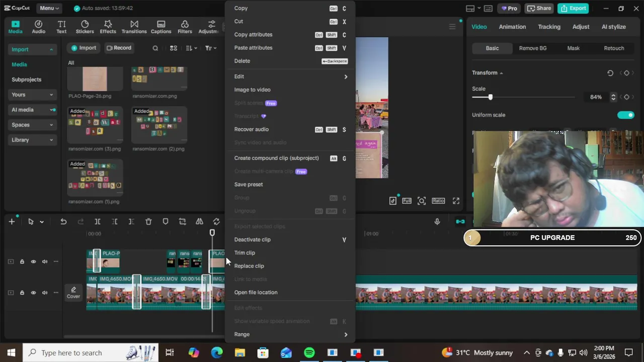Mute the main video track audio
The image size is (644, 362).
[45, 293]
